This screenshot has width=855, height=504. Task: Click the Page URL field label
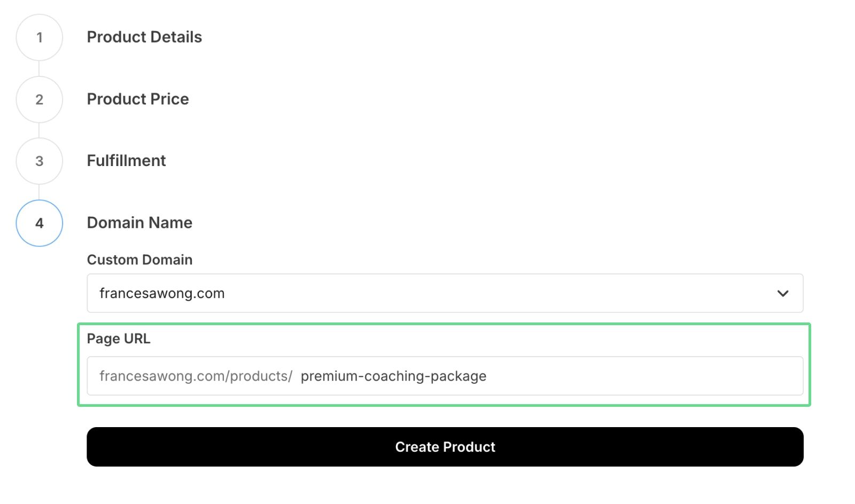pos(119,338)
